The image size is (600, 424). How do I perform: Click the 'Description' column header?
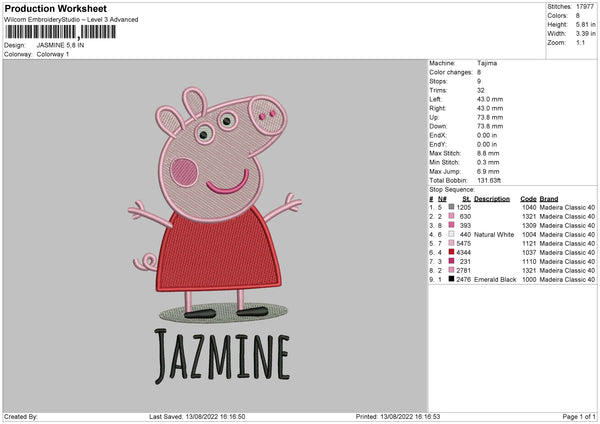[492, 199]
